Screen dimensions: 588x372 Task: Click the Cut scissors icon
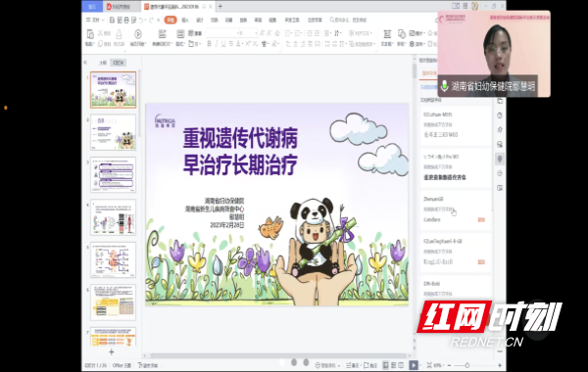pos(100,33)
